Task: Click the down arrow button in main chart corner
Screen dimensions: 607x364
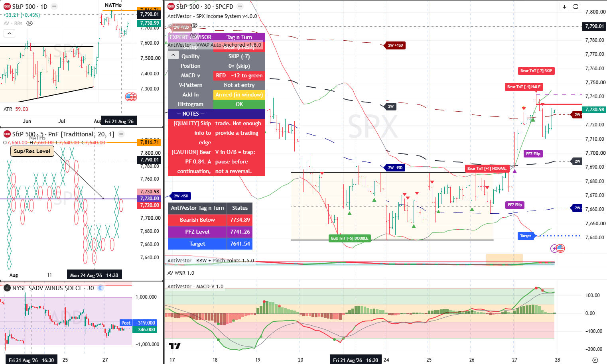Action: 564,6
